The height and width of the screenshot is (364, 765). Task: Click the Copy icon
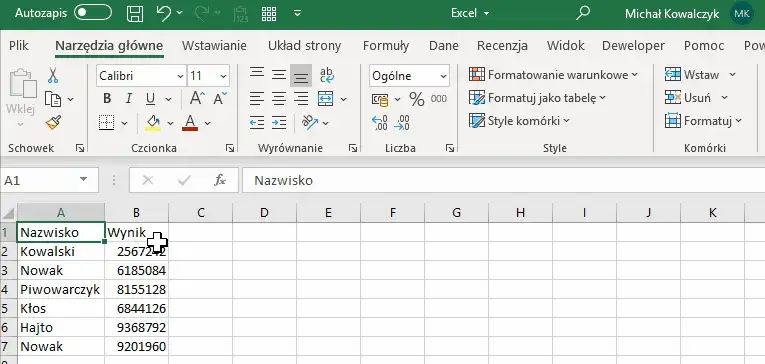click(x=53, y=99)
